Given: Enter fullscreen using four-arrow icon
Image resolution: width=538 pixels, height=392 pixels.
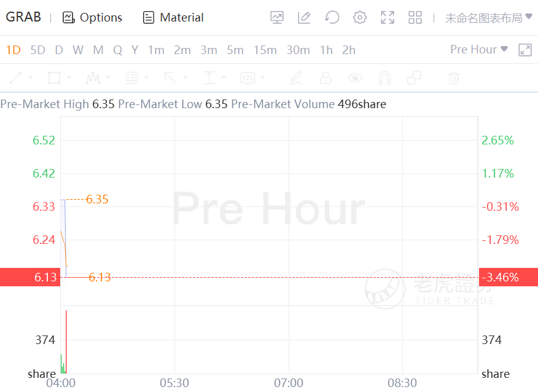Looking at the screenshot, I should pos(388,17).
